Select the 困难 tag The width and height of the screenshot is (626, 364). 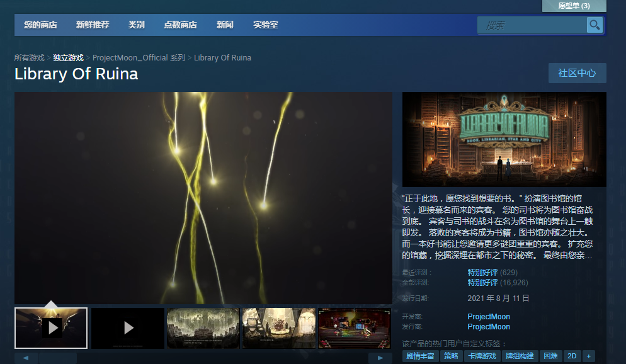[x=550, y=356]
